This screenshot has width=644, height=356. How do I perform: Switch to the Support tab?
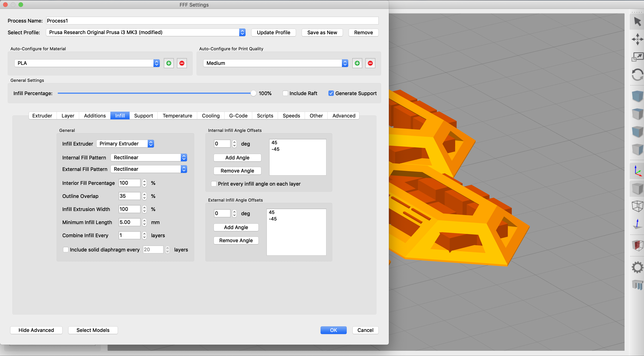click(x=143, y=115)
